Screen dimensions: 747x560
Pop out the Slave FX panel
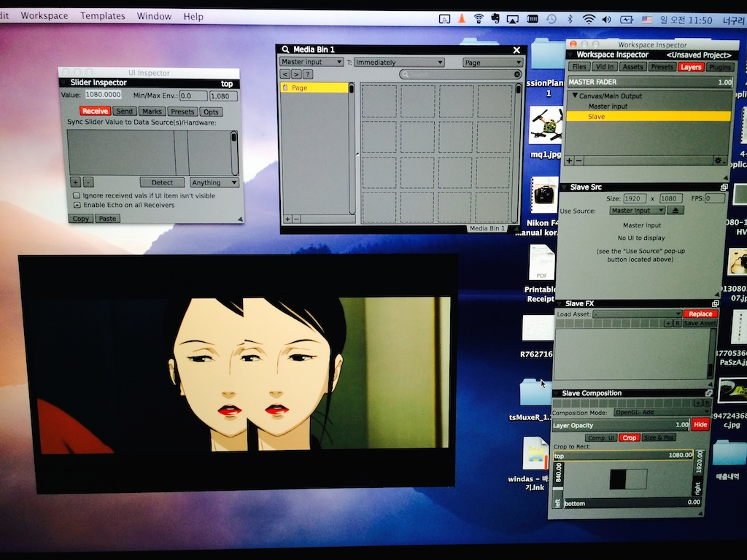715,303
